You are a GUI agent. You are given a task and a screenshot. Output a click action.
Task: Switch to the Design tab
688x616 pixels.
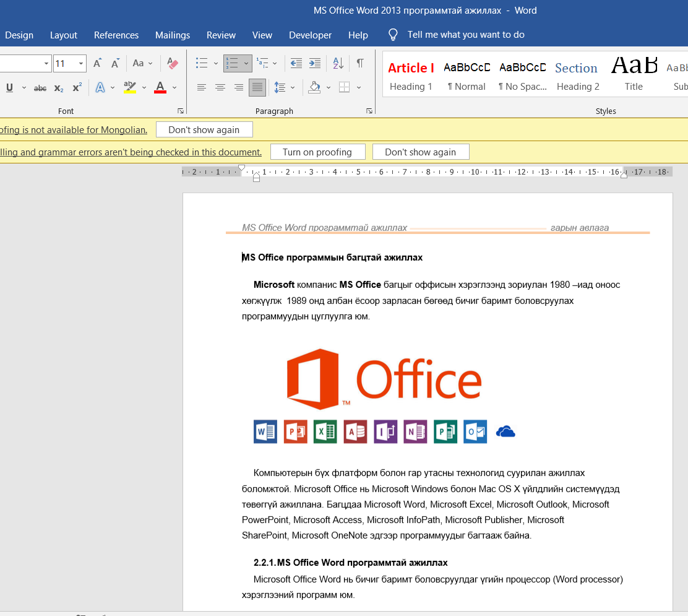[x=19, y=35]
